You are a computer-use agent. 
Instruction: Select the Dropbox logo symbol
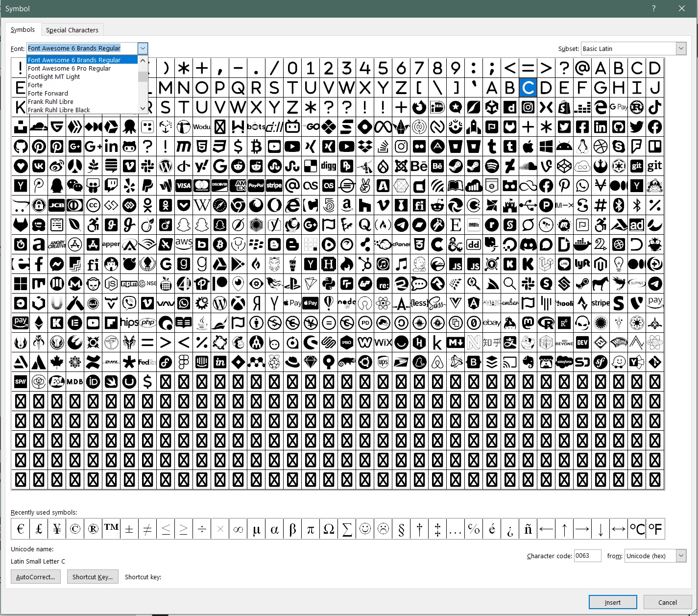click(365, 147)
